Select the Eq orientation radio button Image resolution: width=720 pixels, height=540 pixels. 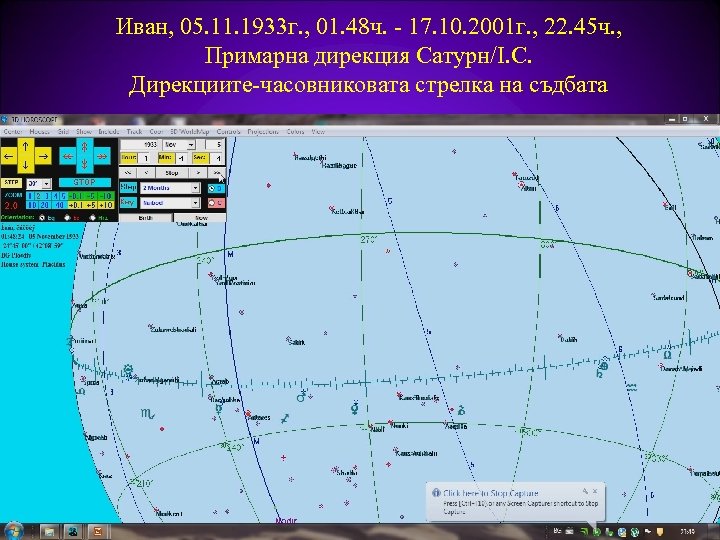tap(42, 218)
